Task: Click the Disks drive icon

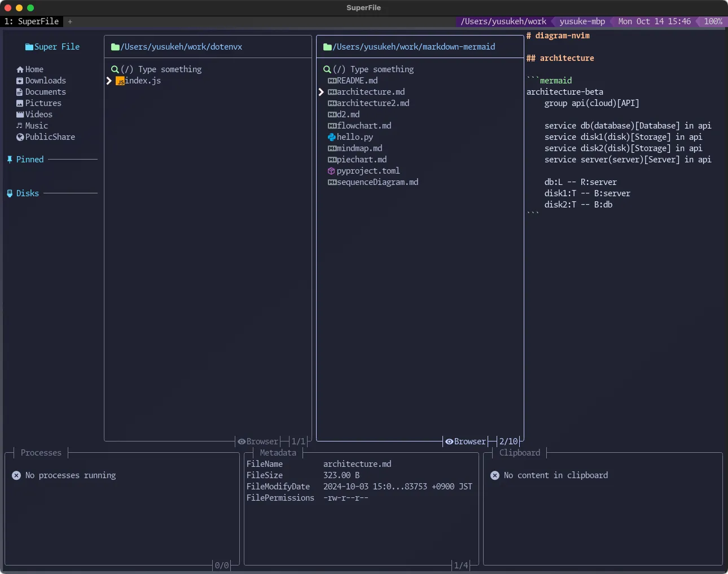Action: (x=10, y=193)
